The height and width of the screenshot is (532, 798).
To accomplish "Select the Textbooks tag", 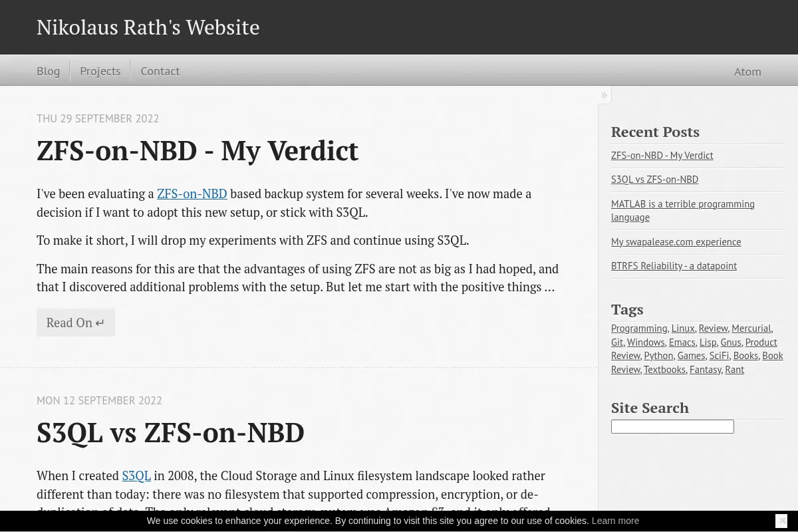I will pyautogui.click(x=664, y=369).
